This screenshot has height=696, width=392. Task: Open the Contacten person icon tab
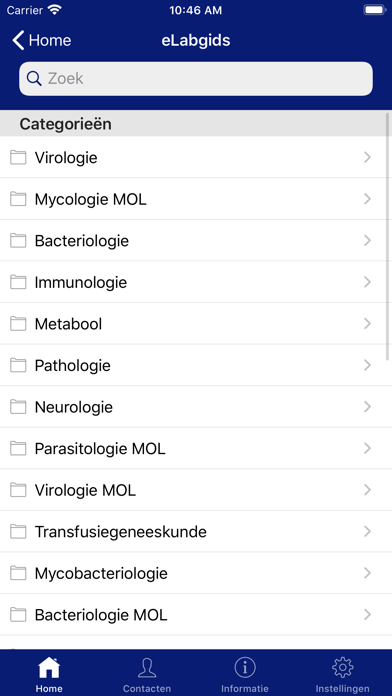[x=147, y=668]
